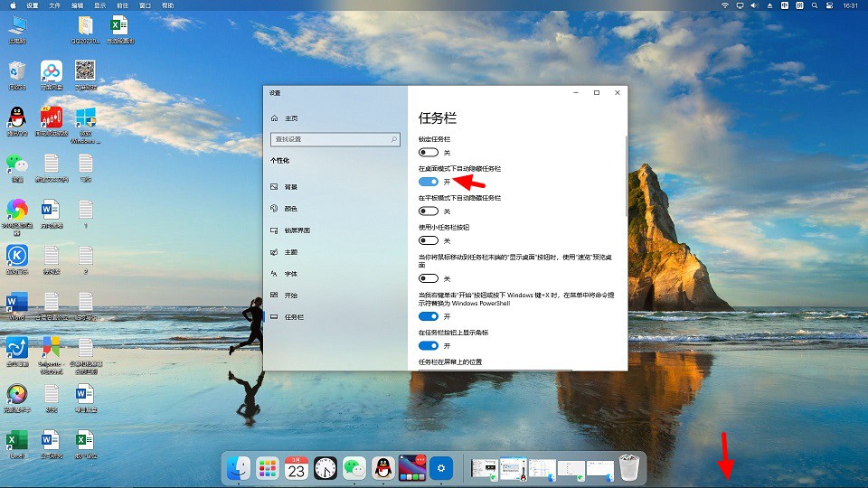
Task: Open the 文件 menu in the menu bar
Action: pyautogui.click(x=55, y=5)
